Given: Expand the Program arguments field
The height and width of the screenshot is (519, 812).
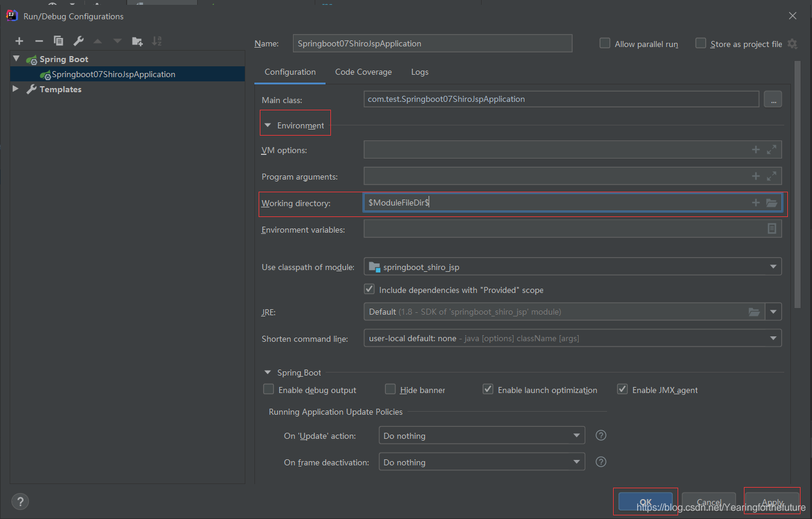Looking at the screenshot, I should coord(772,177).
